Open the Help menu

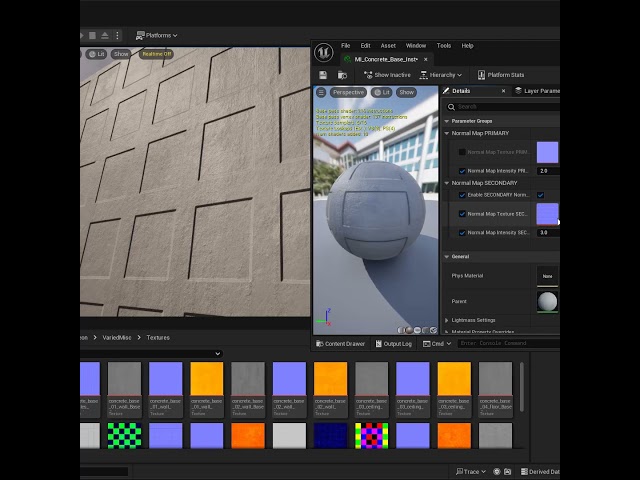tap(467, 46)
